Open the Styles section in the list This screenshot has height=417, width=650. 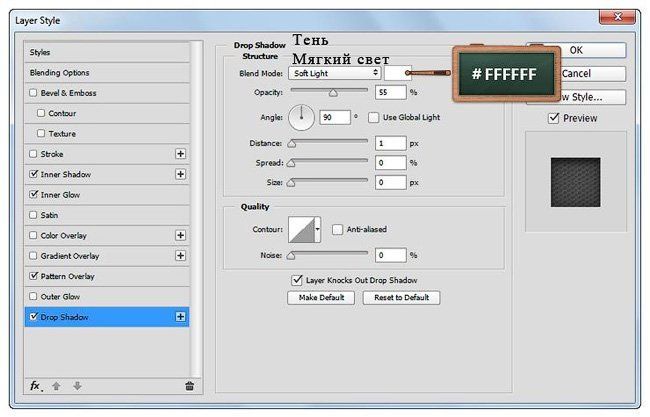coord(107,52)
